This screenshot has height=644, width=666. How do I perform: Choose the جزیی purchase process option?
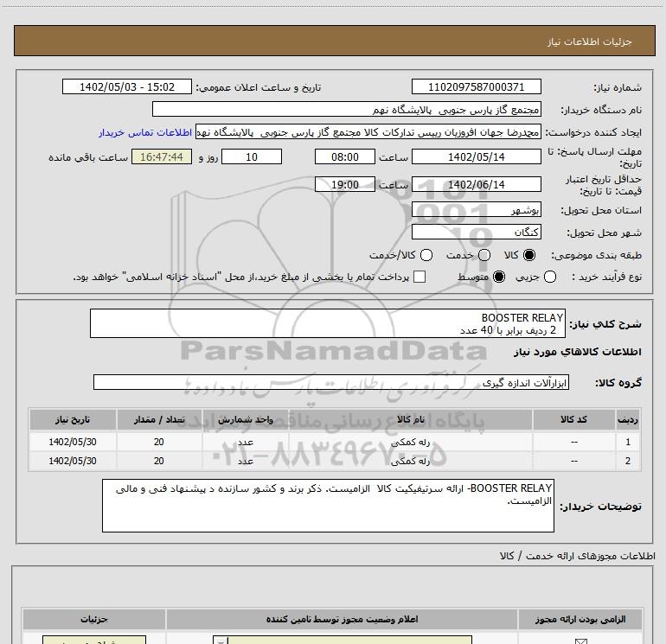[550, 277]
